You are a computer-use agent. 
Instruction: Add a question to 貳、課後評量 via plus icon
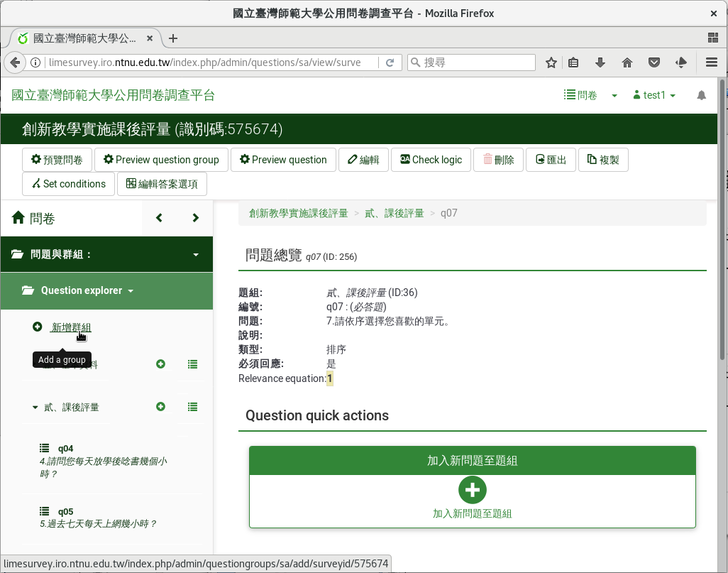(160, 407)
